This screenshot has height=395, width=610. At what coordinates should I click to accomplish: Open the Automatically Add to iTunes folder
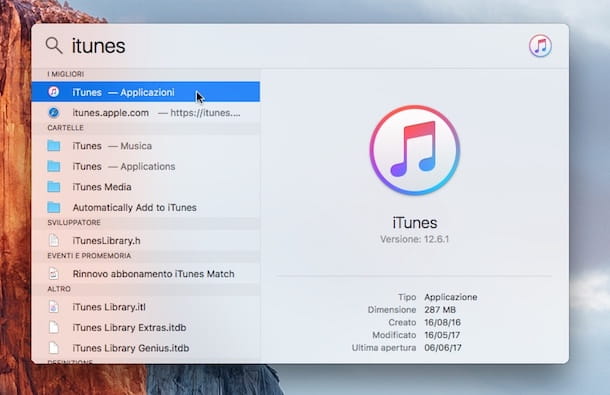tap(145, 207)
